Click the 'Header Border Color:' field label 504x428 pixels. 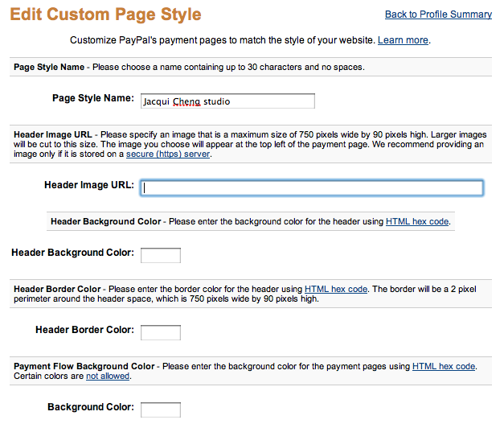tap(85, 330)
